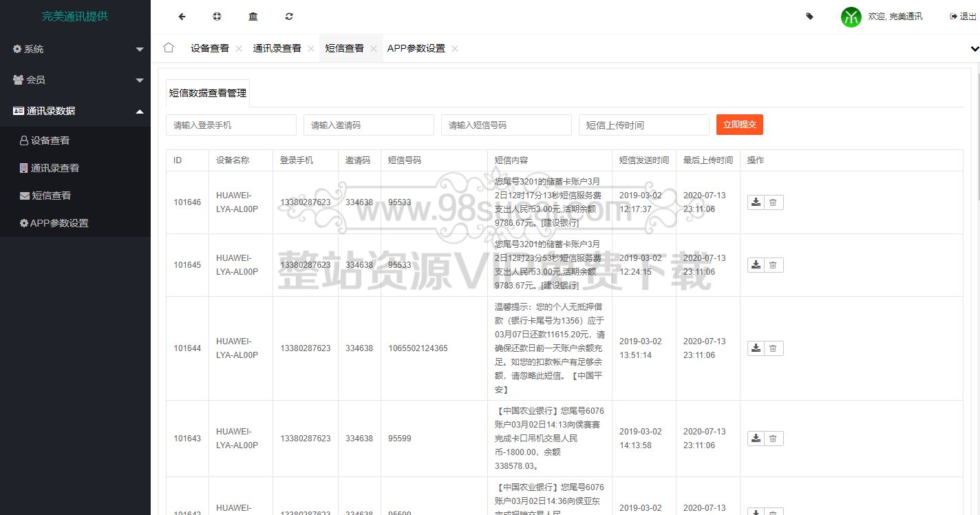
Task: Click the chevron at the tab bar's right end
Action: [x=973, y=48]
